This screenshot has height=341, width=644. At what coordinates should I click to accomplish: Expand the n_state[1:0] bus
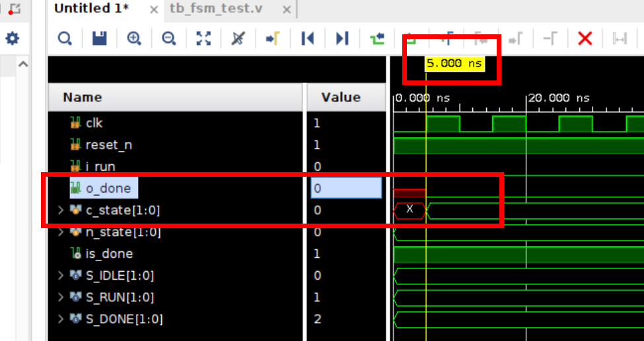pyautogui.click(x=61, y=232)
